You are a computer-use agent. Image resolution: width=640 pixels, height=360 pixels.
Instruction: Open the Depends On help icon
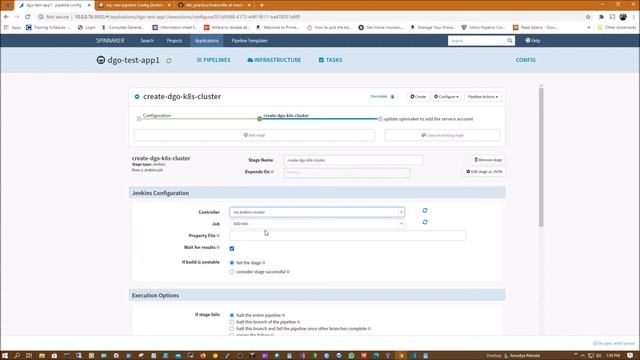[272, 172]
